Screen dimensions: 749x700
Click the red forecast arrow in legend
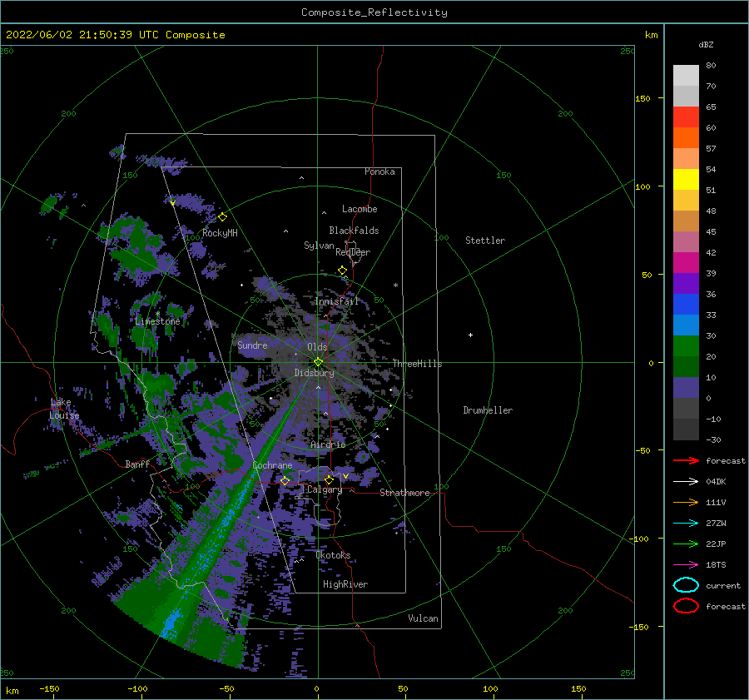686,460
